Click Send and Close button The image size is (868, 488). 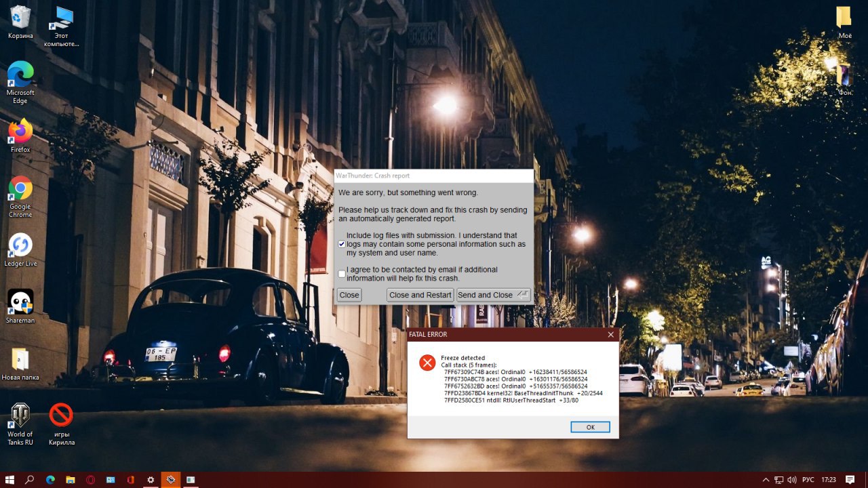[494, 295]
